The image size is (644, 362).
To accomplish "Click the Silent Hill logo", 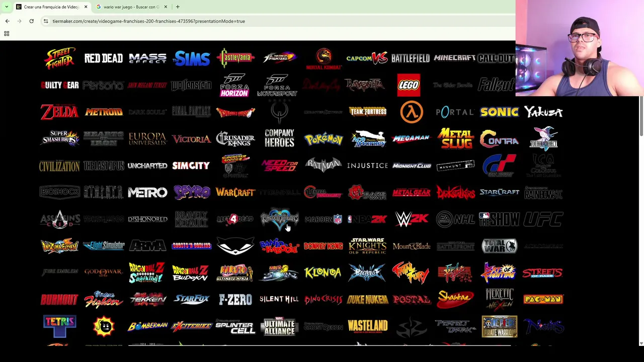I will (279, 299).
